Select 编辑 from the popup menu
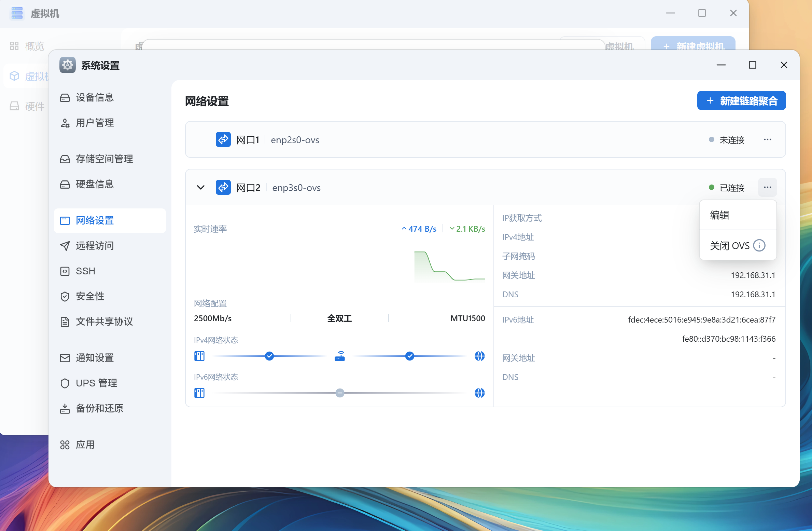The width and height of the screenshot is (812, 531). [719, 215]
